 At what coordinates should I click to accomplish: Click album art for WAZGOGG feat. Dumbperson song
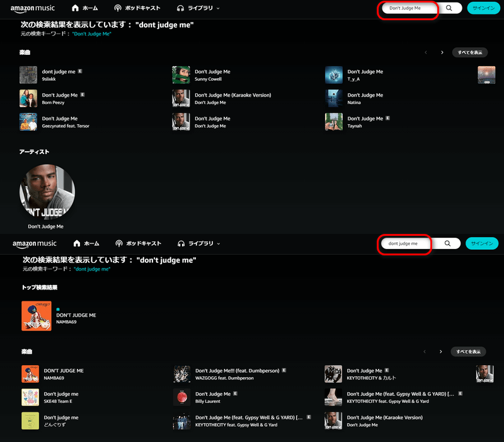tap(182, 374)
